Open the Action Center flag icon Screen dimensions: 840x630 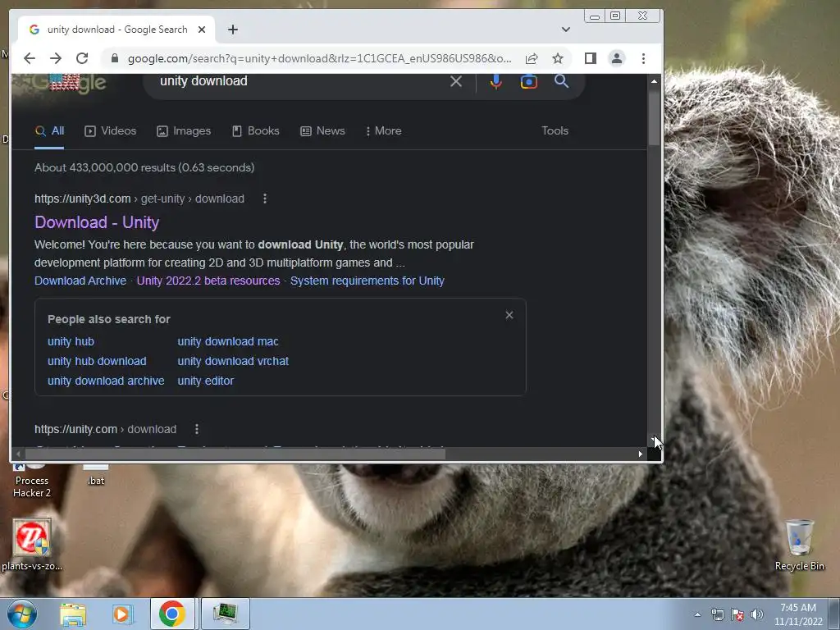click(737, 614)
